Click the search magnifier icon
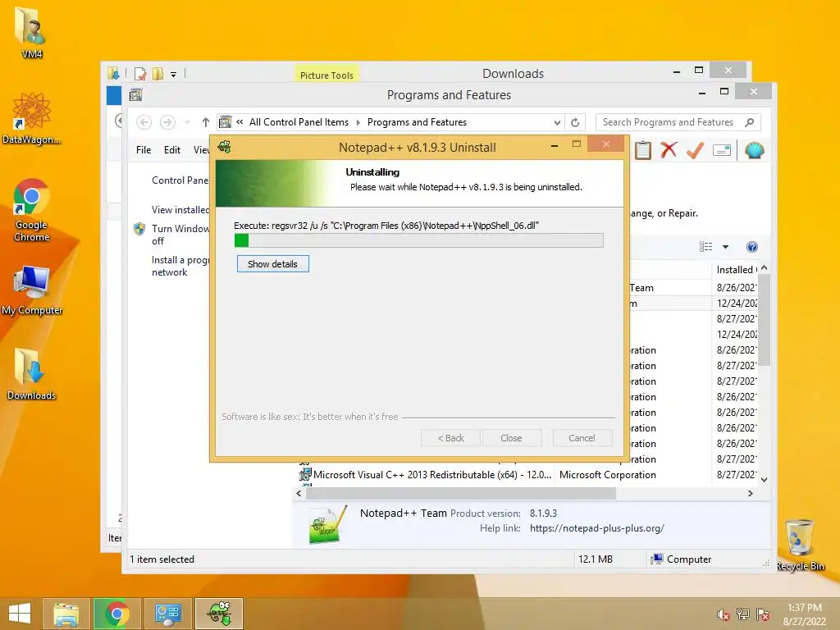 tap(750, 122)
